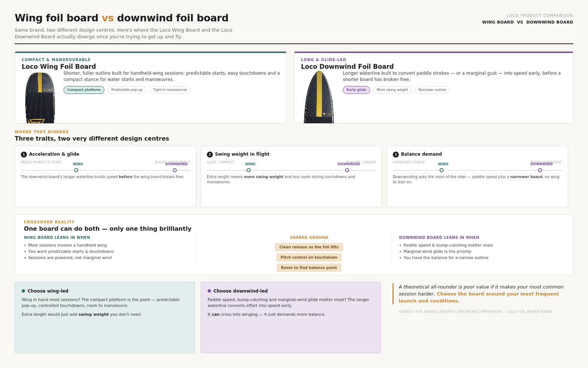
Task: Click the 'Balance demand' trait heading
Action: (x=421, y=154)
